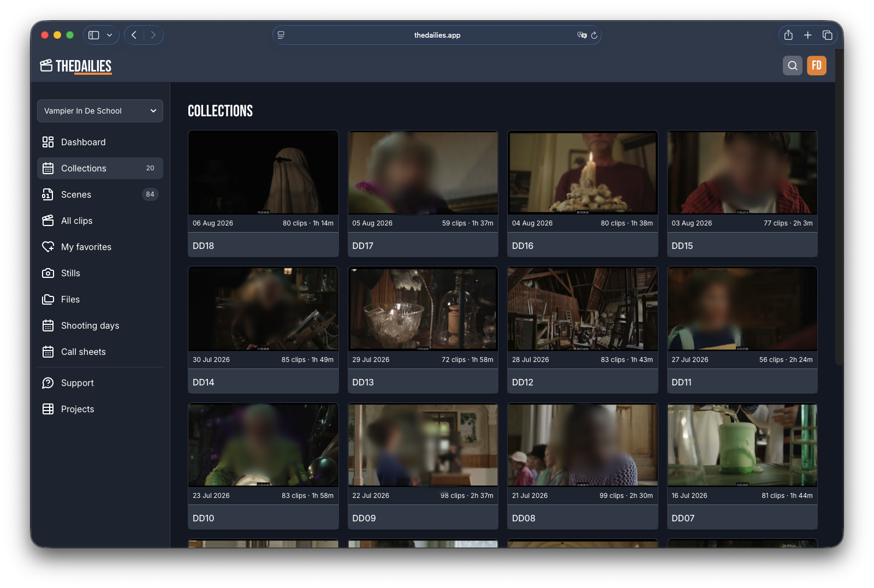The width and height of the screenshot is (874, 588).
Task: Open the DD18 collection title
Action: click(204, 246)
